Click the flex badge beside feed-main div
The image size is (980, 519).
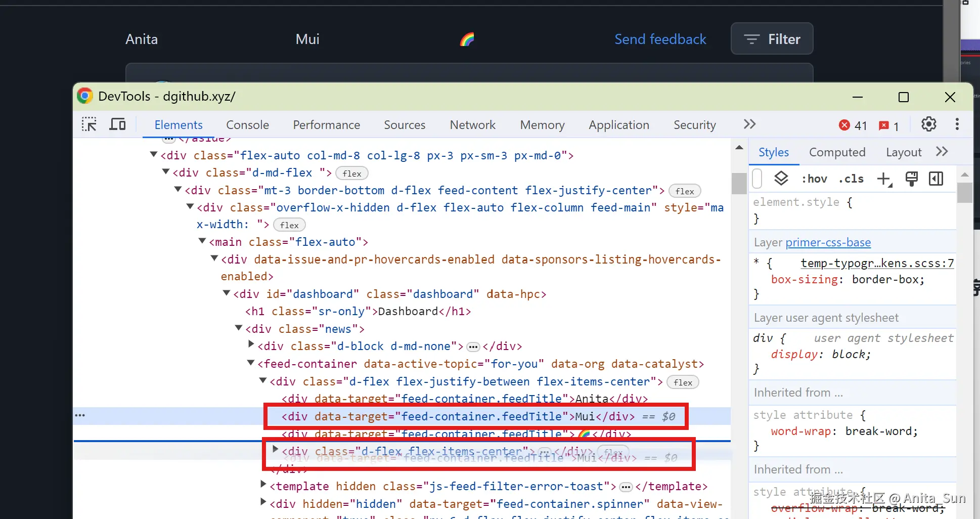click(289, 225)
